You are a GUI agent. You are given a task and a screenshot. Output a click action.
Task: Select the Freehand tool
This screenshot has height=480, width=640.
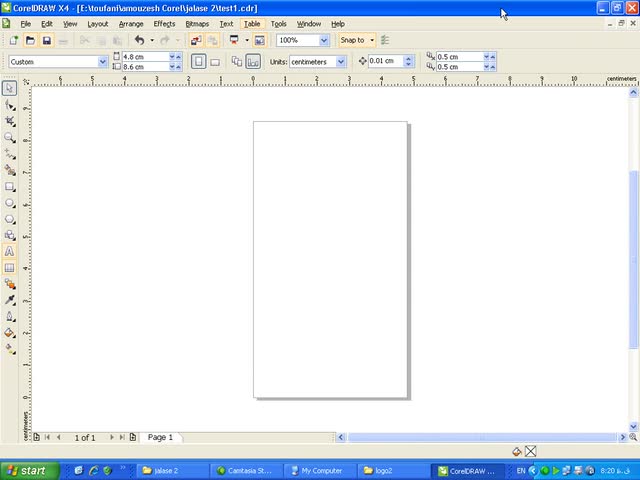9,154
